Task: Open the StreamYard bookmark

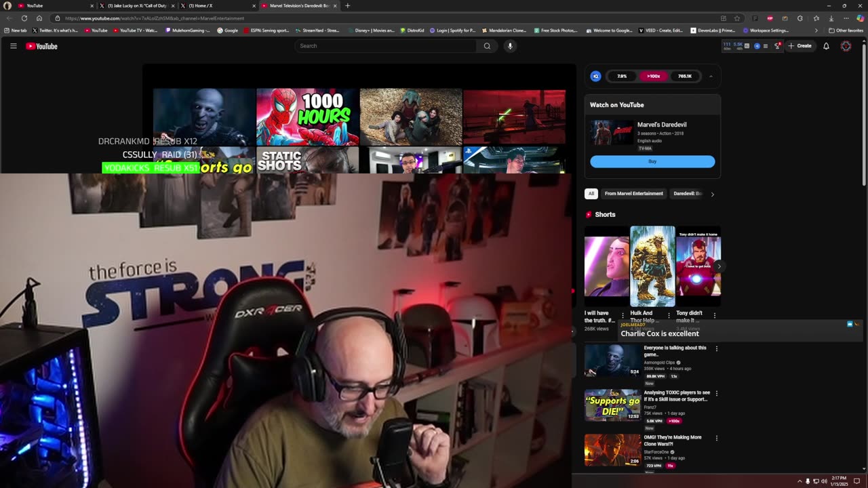Action: tap(317, 30)
